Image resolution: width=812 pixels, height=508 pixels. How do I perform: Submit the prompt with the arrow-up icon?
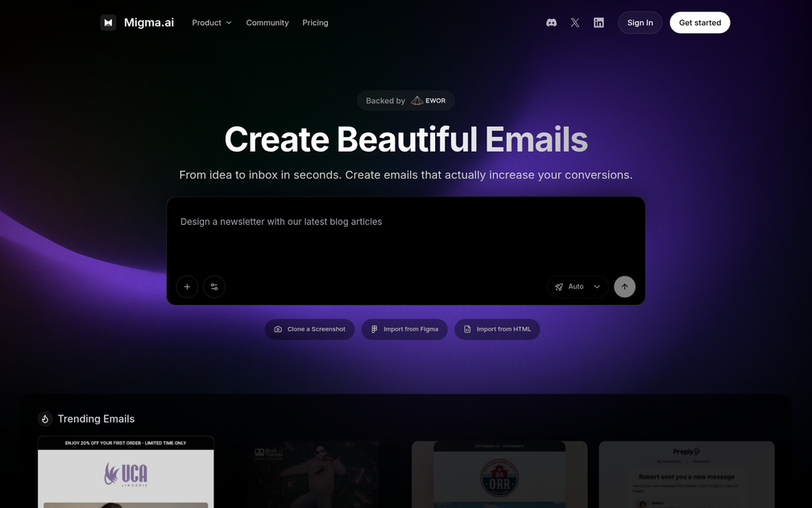(x=624, y=286)
